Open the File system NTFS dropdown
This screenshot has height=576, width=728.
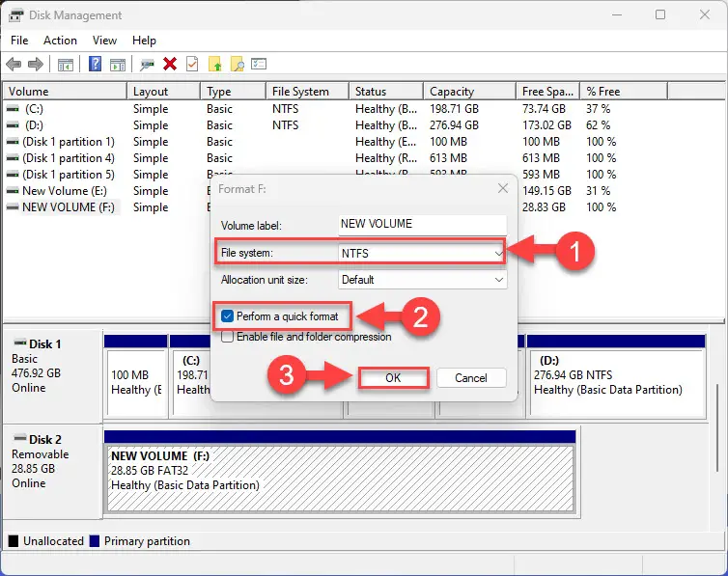(422, 253)
